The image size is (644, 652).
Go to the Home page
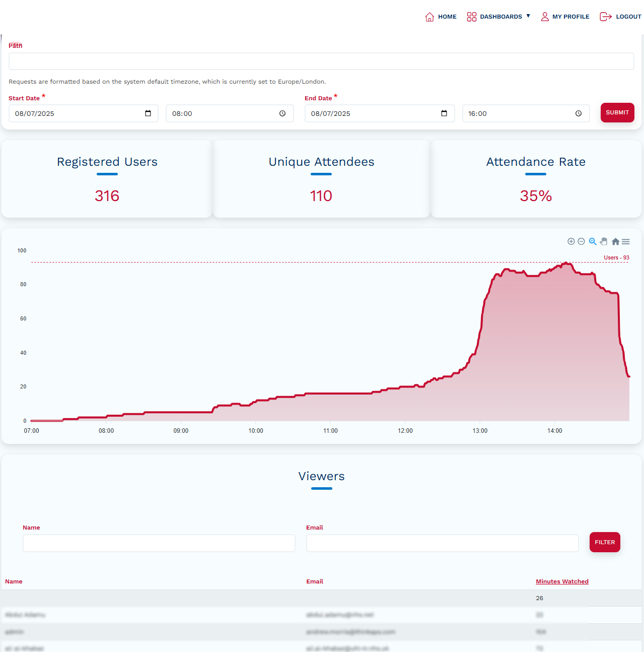[x=441, y=17]
